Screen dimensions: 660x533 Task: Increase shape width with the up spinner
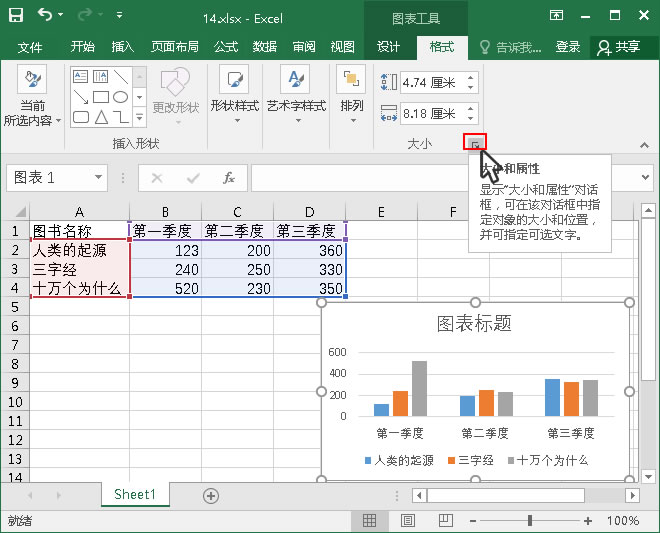(x=471, y=109)
